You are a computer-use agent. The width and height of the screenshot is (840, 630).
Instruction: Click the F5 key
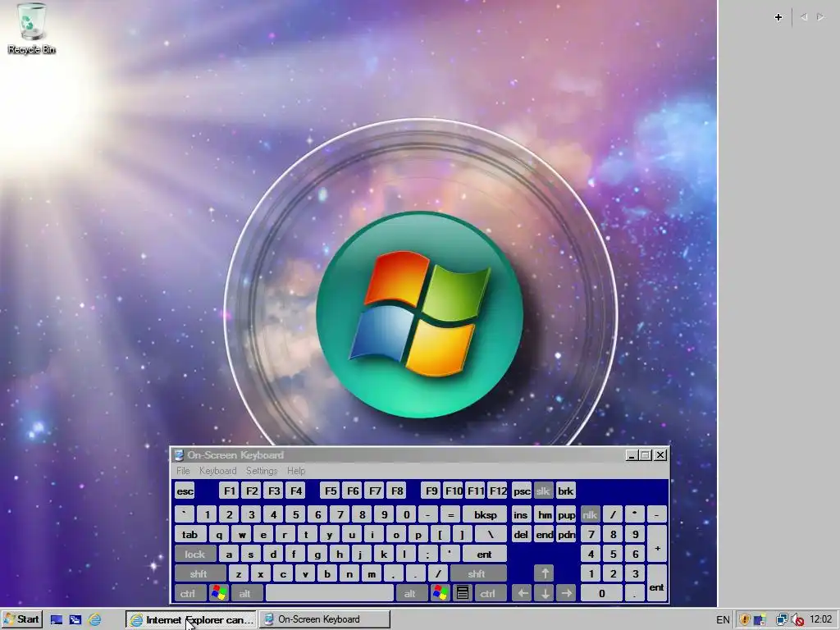click(330, 491)
